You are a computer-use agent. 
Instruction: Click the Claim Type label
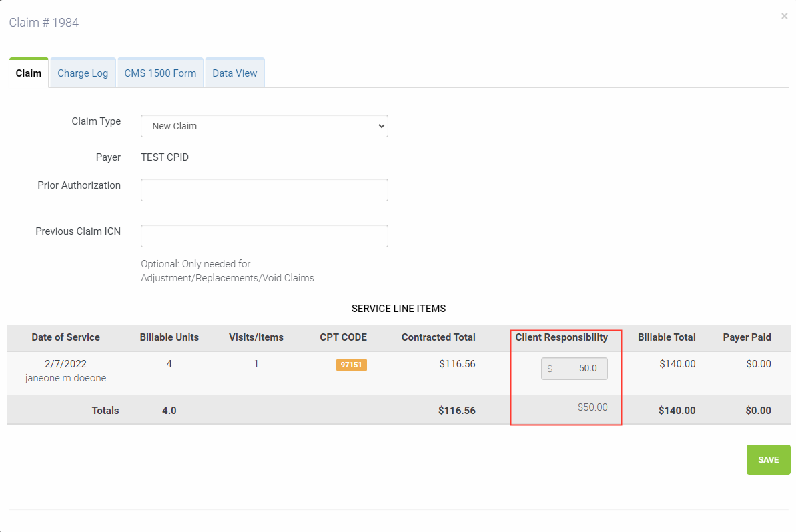[96, 121]
